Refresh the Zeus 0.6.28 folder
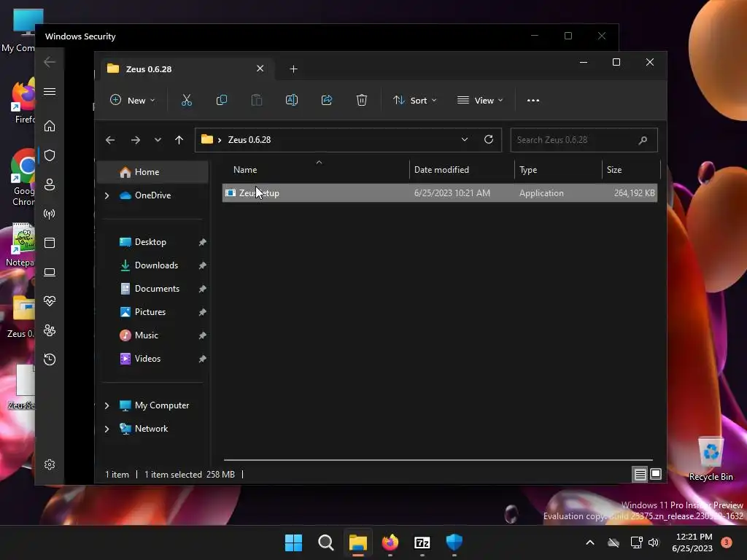The image size is (747, 560). pyautogui.click(x=488, y=139)
